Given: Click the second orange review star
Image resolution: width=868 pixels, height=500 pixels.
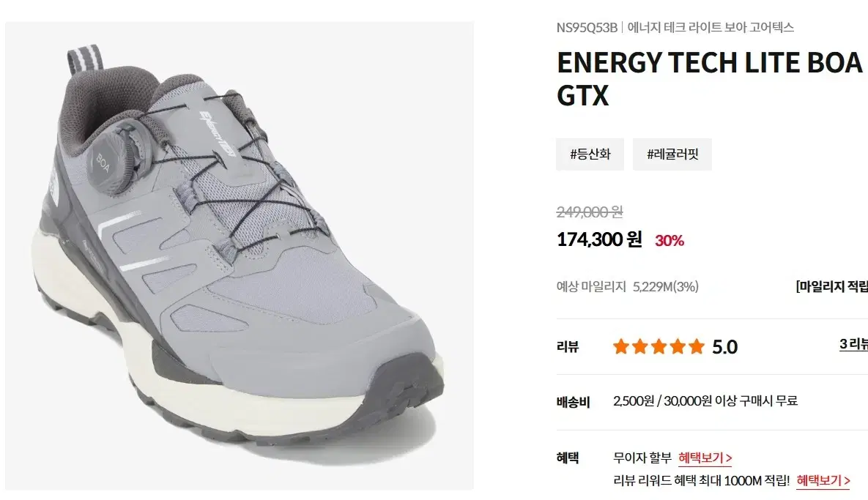Looking at the screenshot, I should pos(640,347).
